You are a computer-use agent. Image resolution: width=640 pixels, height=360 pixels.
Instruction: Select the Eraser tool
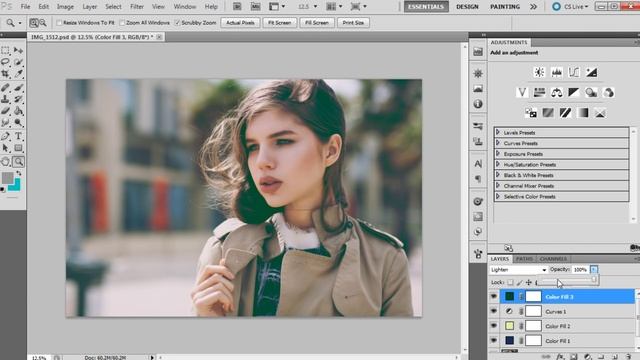tap(6, 111)
